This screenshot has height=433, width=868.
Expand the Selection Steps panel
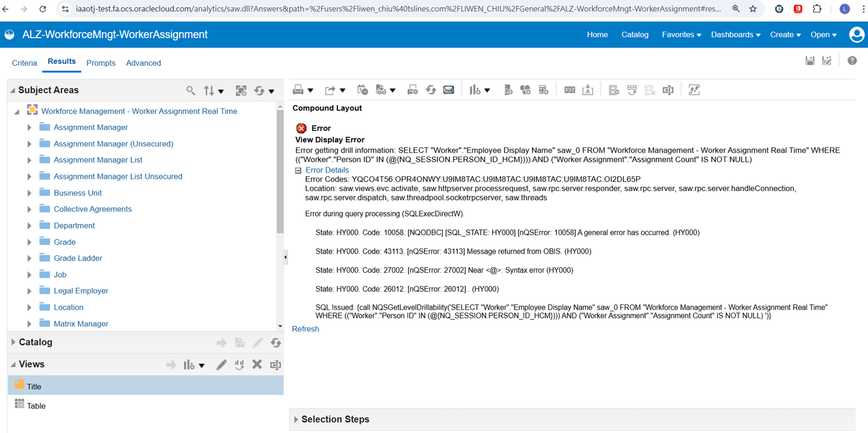tap(296, 420)
